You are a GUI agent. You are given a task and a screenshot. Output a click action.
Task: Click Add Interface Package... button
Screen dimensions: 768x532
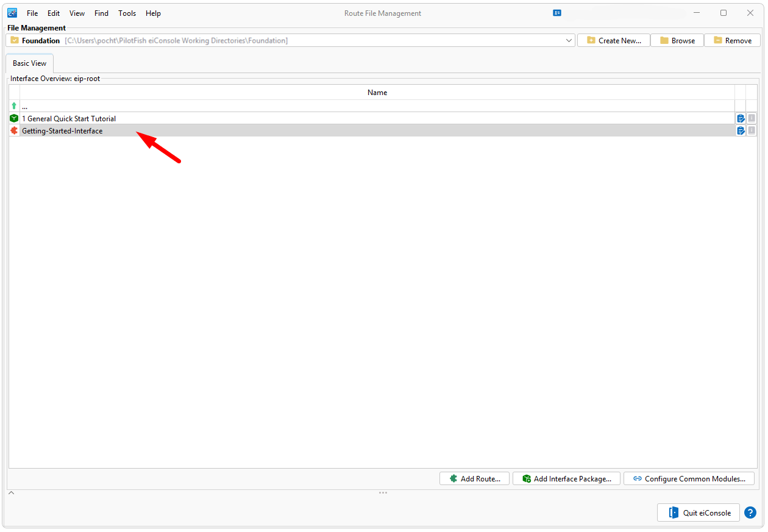(x=566, y=478)
